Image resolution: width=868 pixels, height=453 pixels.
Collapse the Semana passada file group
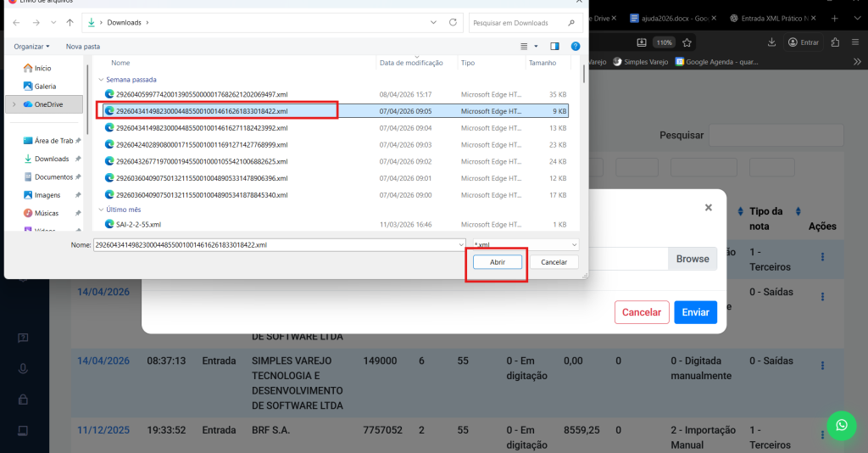coord(100,79)
